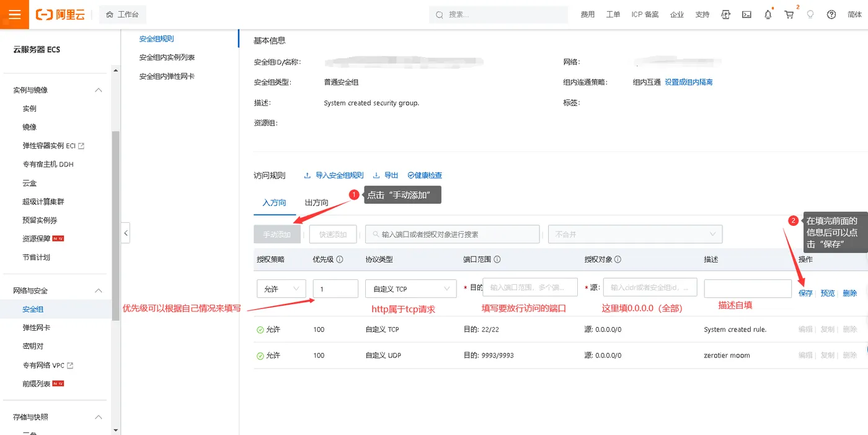868x435 pixels.
Task: Click 预览 for the new rule
Action: (828, 293)
